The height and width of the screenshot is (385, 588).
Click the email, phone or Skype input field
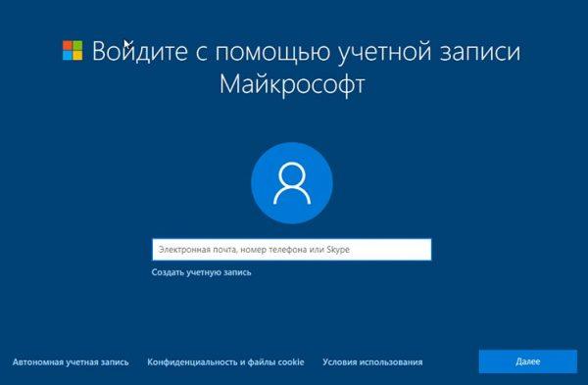click(x=292, y=250)
